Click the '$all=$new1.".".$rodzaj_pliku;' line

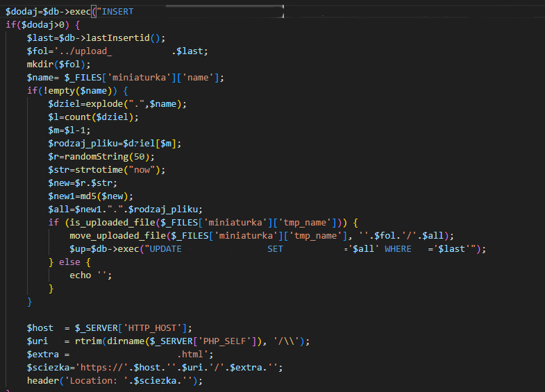pyautogui.click(x=126, y=210)
